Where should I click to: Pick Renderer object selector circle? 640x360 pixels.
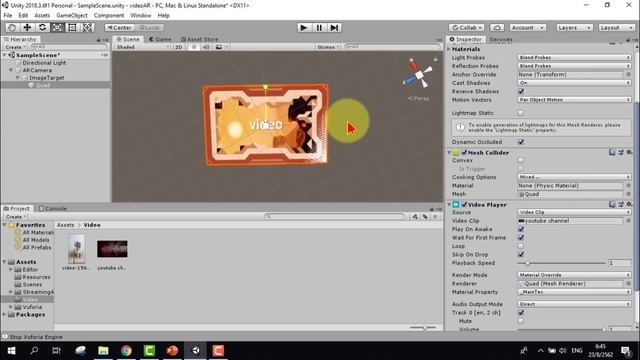click(x=629, y=284)
